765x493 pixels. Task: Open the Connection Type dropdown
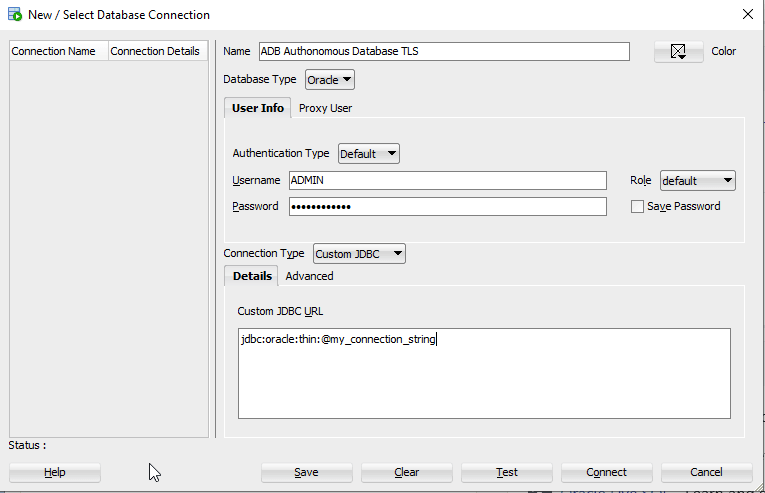tap(359, 254)
